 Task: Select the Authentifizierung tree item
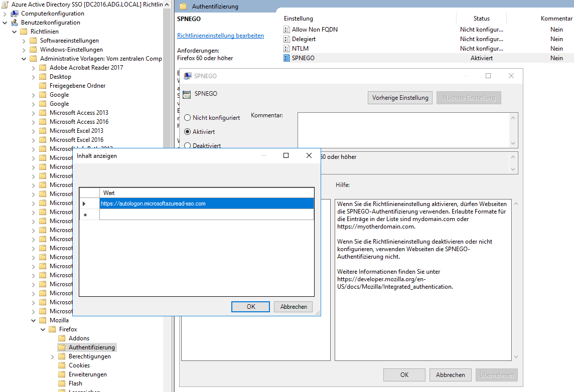[x=91, y=347]
